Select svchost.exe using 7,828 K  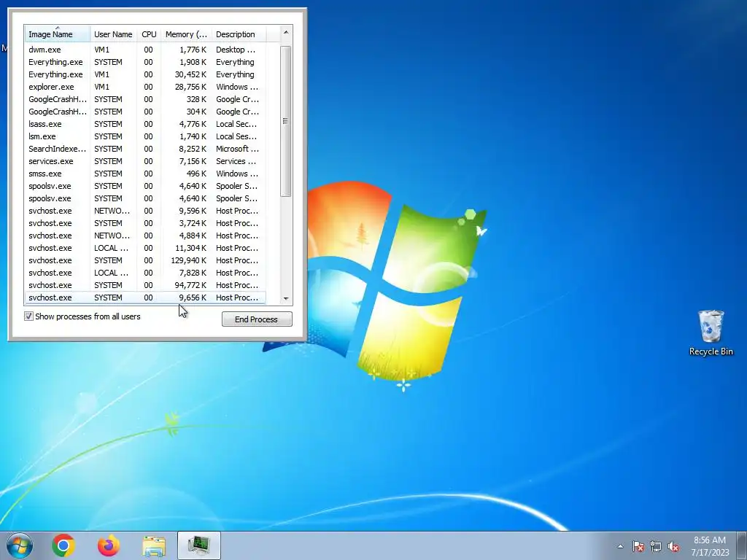tap(145, 273)
